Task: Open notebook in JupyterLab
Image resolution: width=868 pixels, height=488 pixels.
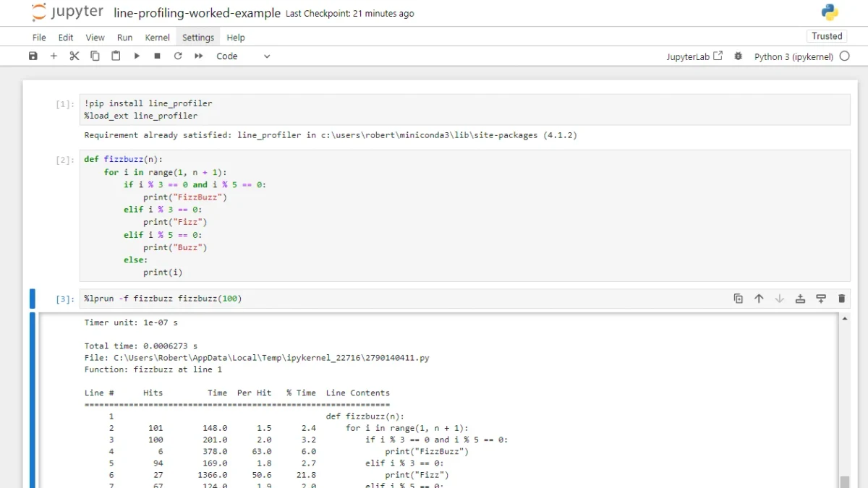Action: tap(694, 56)
